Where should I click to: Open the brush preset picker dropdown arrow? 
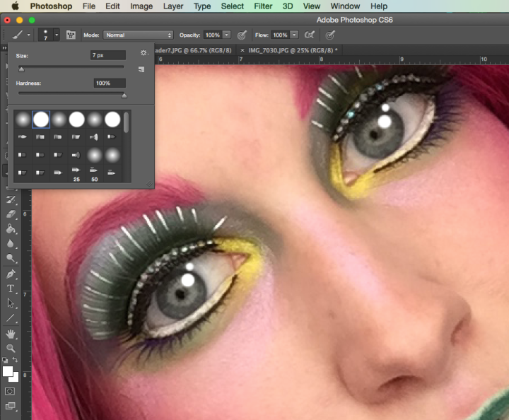click(57, 35)
